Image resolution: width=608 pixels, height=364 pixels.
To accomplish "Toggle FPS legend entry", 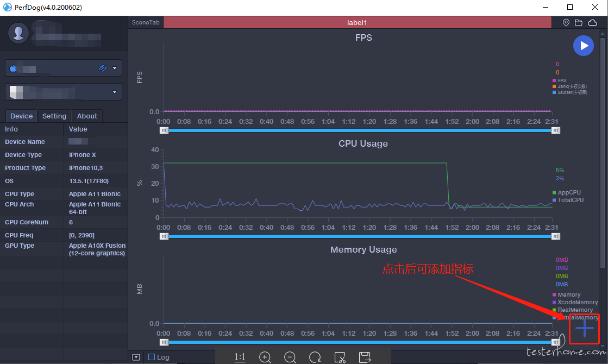I will tap(559, 80).
